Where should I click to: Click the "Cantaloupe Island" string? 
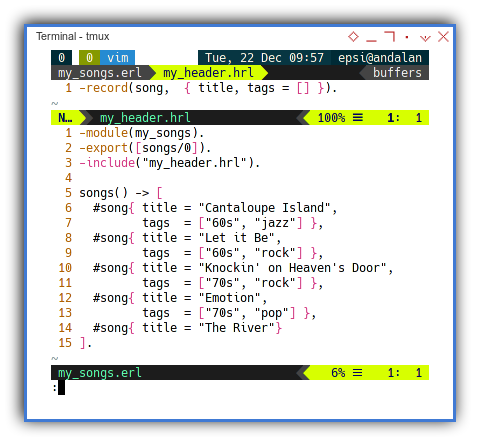pyautogui.click(x=264, y=208)
